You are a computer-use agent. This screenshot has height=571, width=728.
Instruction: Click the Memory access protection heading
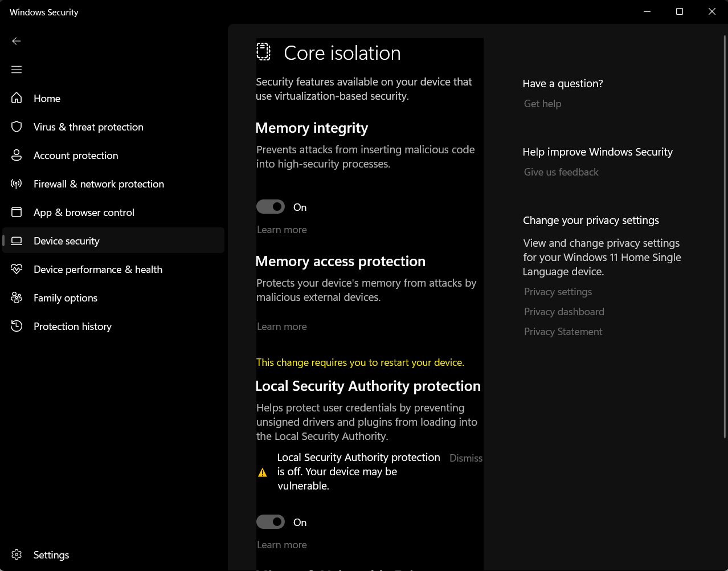pyautogui.click(x=341, y=261)
